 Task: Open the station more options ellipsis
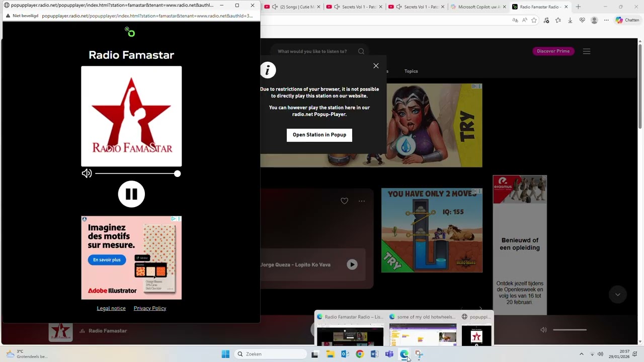click(x=362, y=201)
